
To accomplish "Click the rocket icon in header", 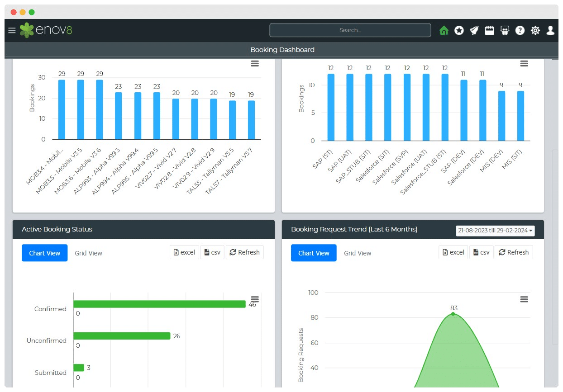I will [474, 30].
